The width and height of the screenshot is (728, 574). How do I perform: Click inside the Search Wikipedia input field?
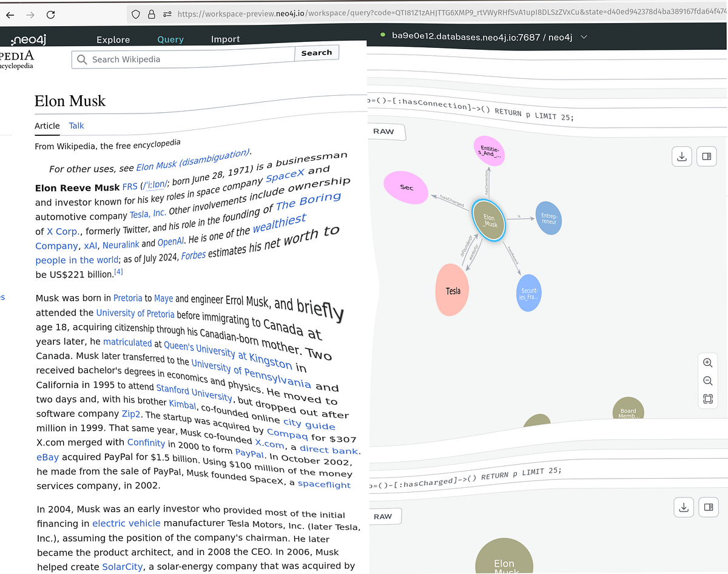point(182,59)
